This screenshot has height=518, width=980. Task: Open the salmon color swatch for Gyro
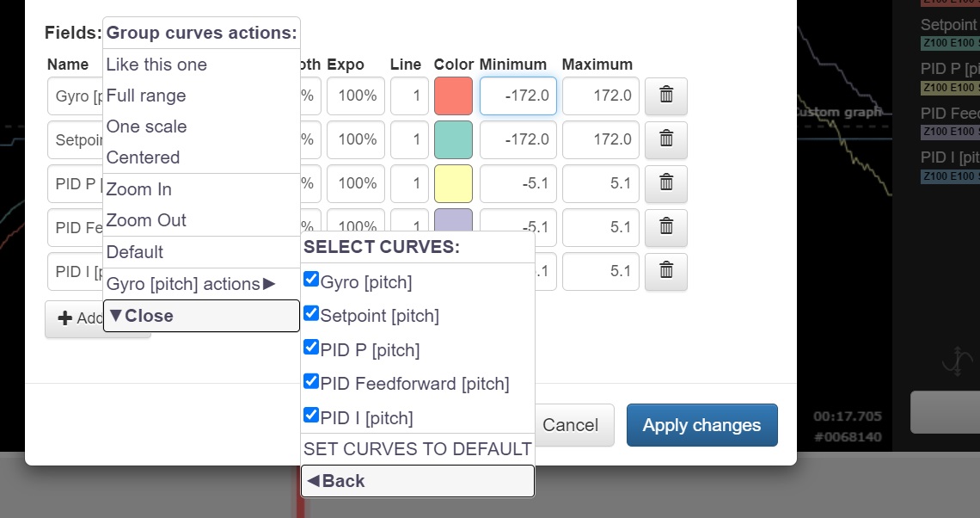click(x=453, y=96)
